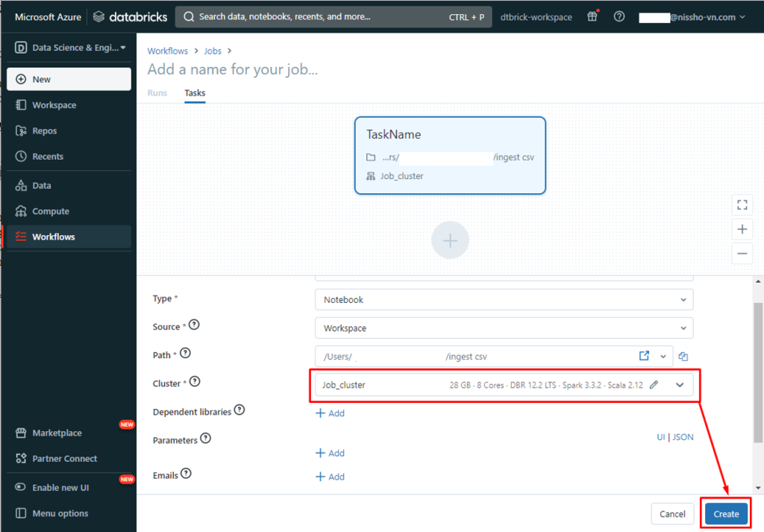The image size is (764, 532).
Task: Add a dependent library
Action: pyautogui.click(x=330, y=413)
